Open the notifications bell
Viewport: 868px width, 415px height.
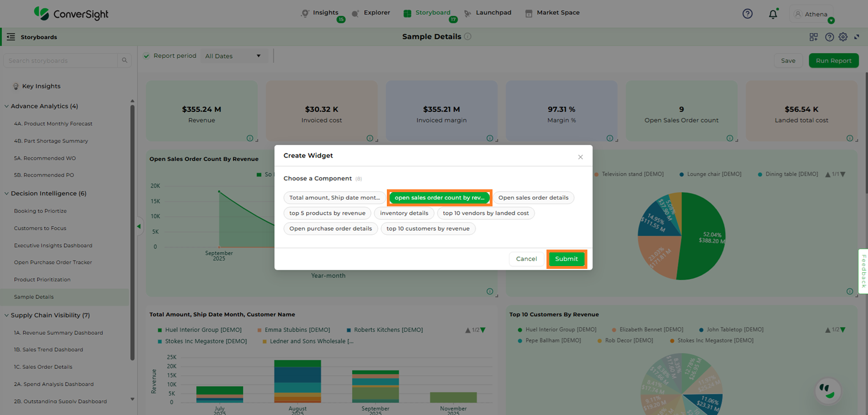pyautogui.click(x=773, y=14)
